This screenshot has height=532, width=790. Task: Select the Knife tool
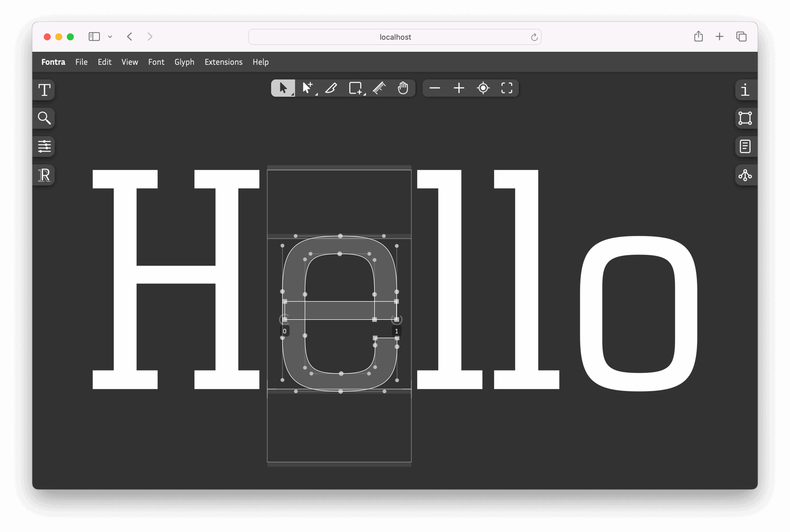331,88
